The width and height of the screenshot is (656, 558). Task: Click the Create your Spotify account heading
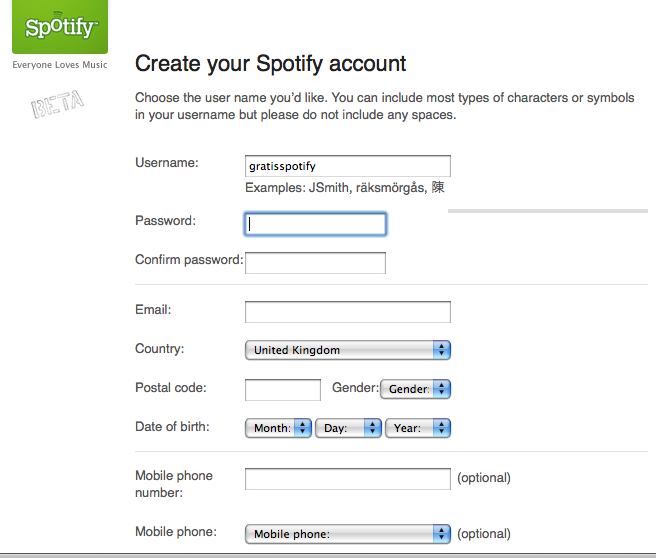[x=270, y=64]
